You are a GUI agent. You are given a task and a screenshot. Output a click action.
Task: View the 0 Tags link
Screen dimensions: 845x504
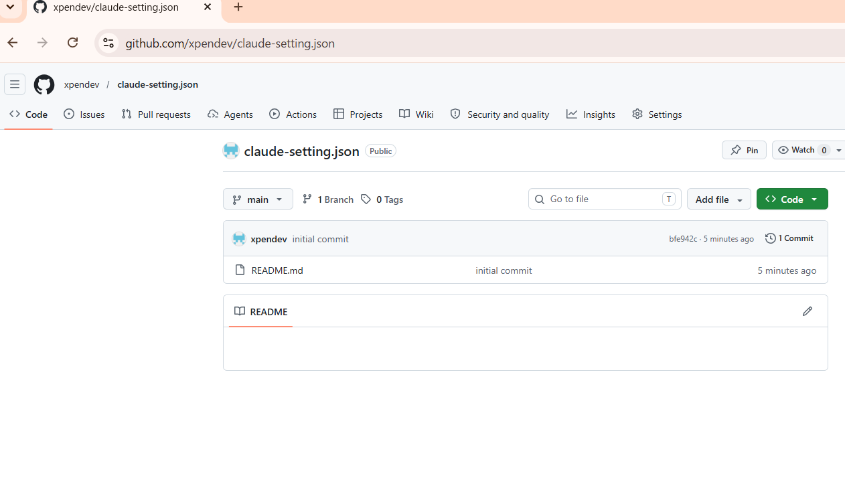382,199
